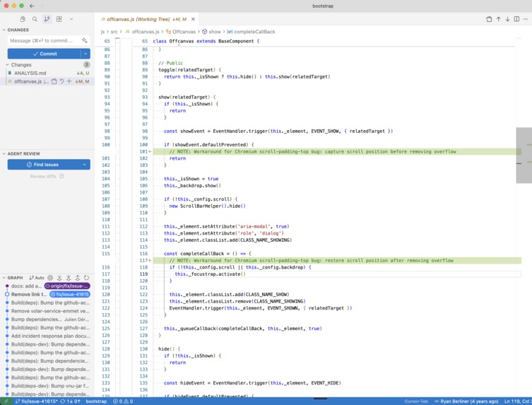Collapse the CHANGES section header

point(18,30)
